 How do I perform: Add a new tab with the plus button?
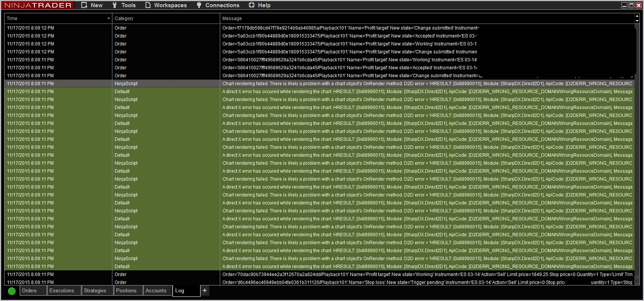coord(205,290)
